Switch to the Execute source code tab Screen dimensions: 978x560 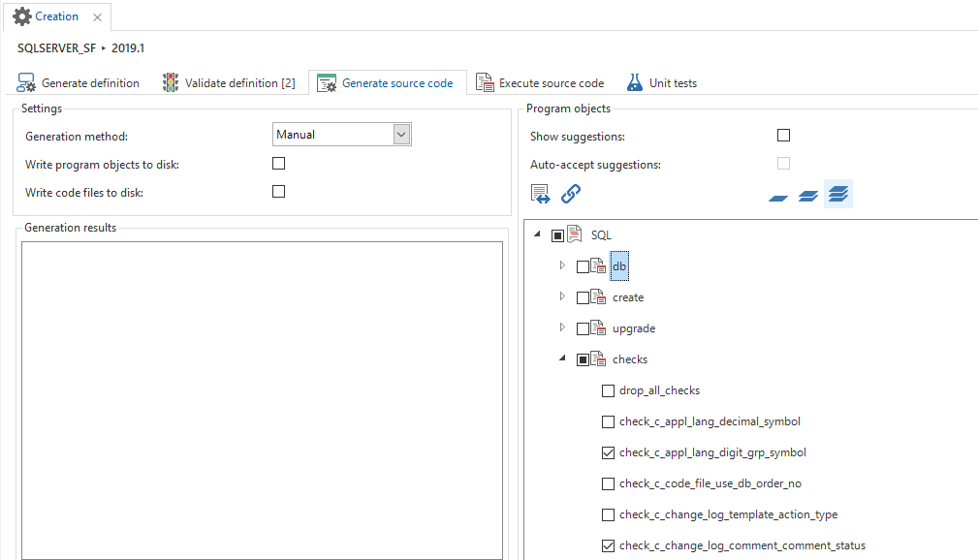click(540, 83)
